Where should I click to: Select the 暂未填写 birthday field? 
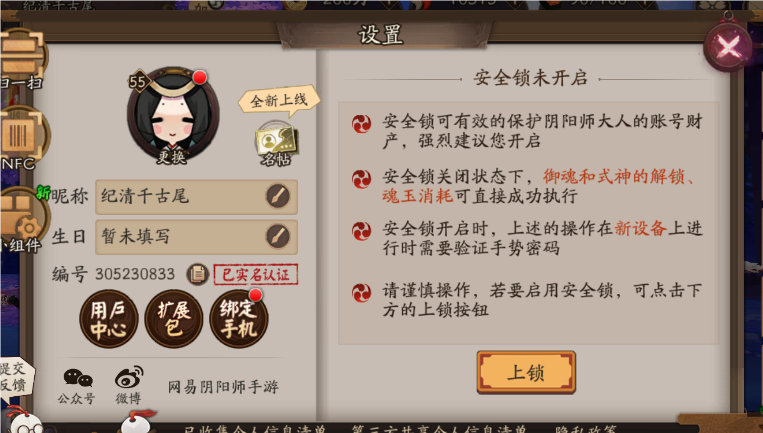pyautogui.click(x=197, y=237)
